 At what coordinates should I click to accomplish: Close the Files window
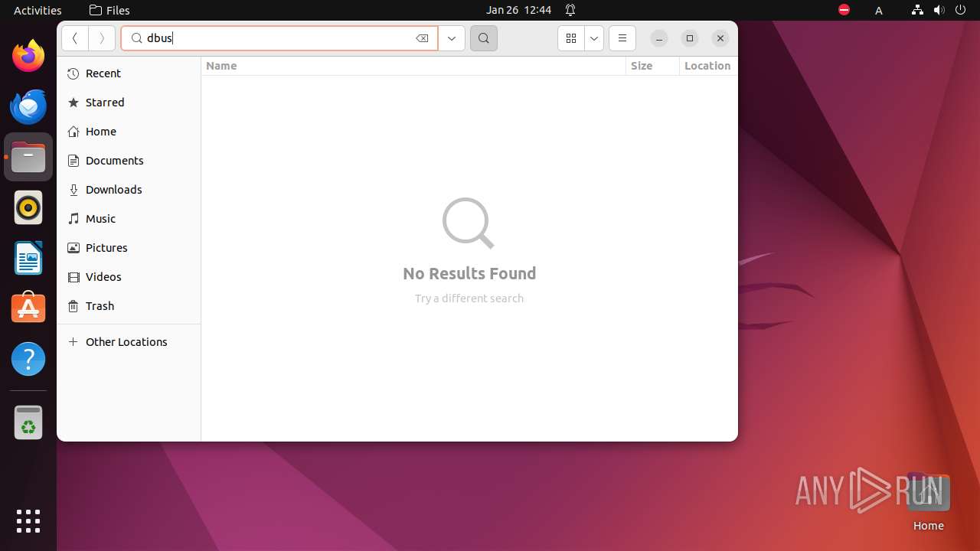click(x=720, y=38)
